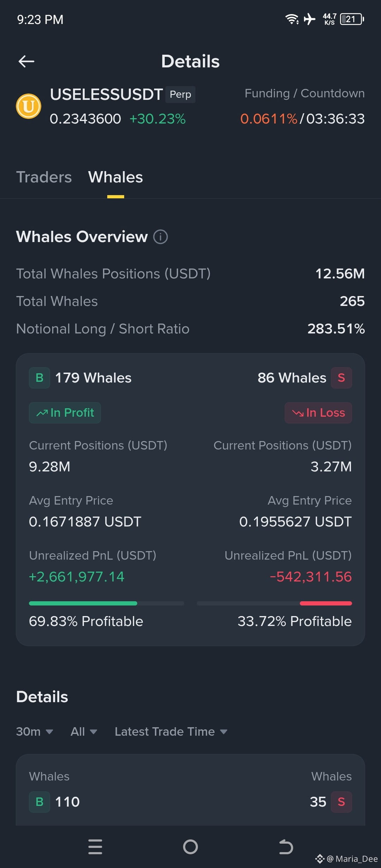
Task: Tap the green 69.83% profitable progress bar
Action: pyautogui.click(x=83, y=603)
